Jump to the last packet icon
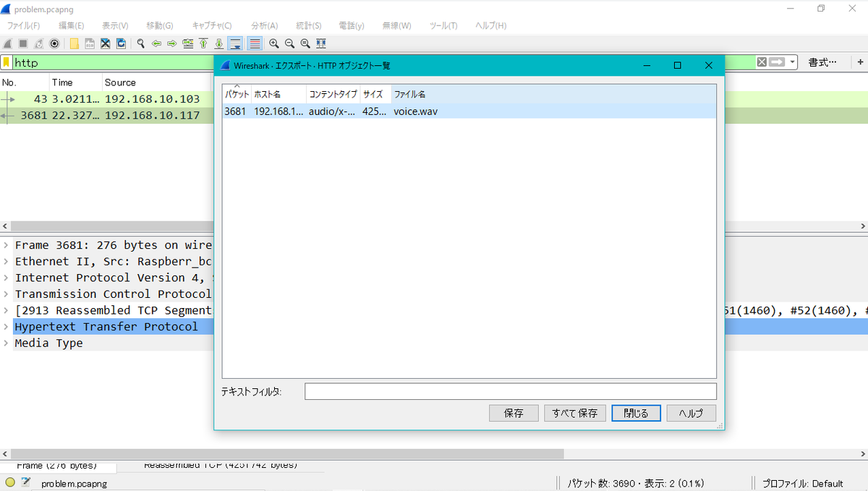 tap(218, 43)
